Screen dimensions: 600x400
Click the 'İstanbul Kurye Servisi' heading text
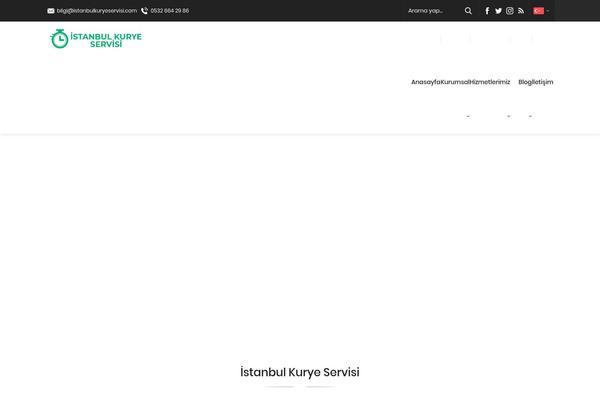[300, 372]
